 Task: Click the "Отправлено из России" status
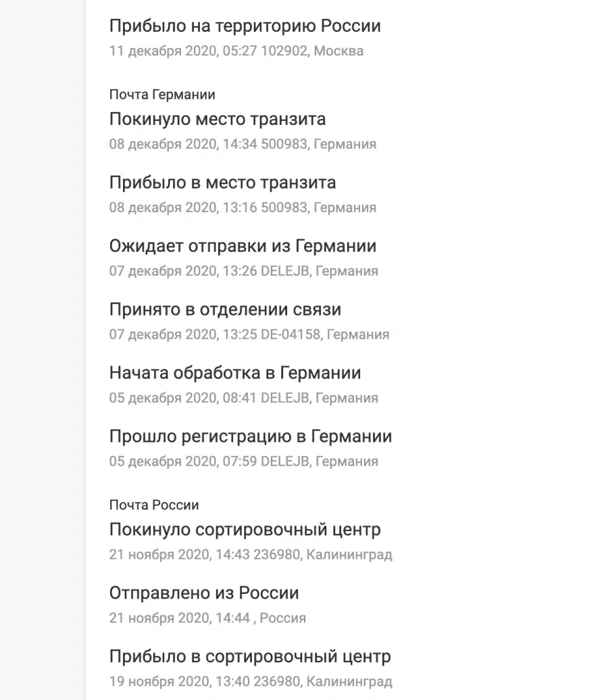[x=204, y=593]
